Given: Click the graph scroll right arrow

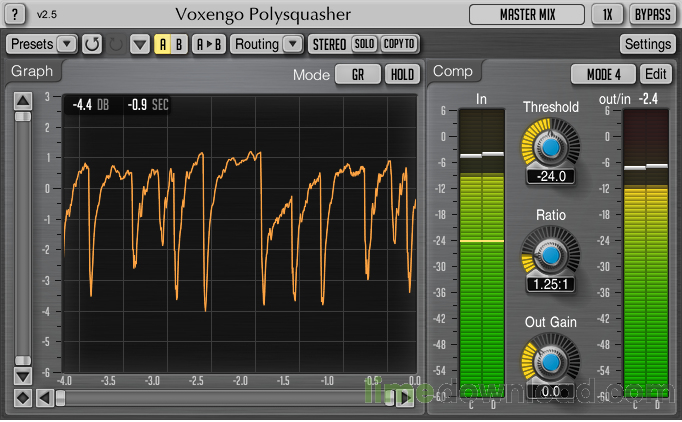Looking at the screenshot, I should coord(405,398).
